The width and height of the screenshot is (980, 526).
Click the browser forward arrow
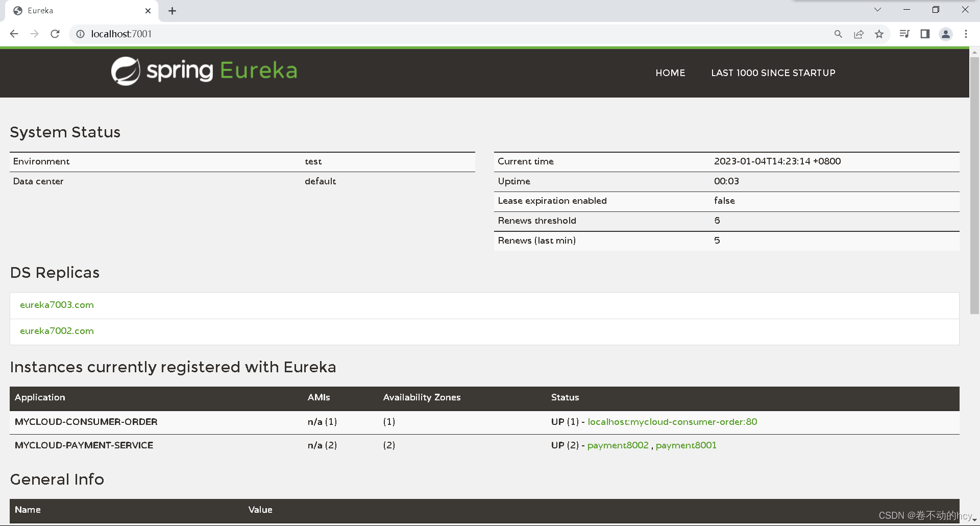coord(35,34)
